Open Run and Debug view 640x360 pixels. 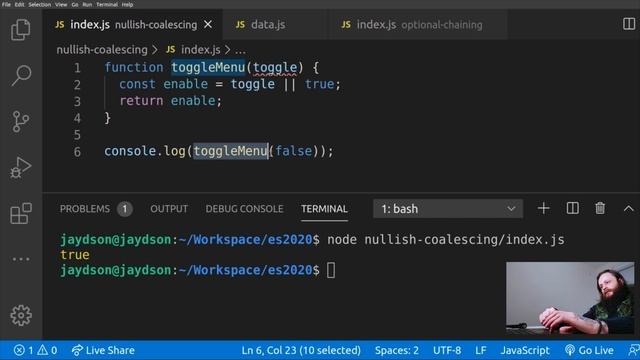pyautogui.click(x=21, y=167)
